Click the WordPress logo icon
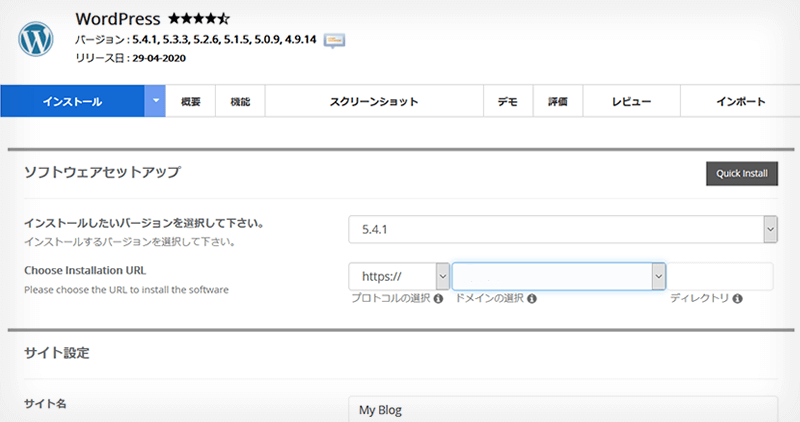 [x=36, y=39]
